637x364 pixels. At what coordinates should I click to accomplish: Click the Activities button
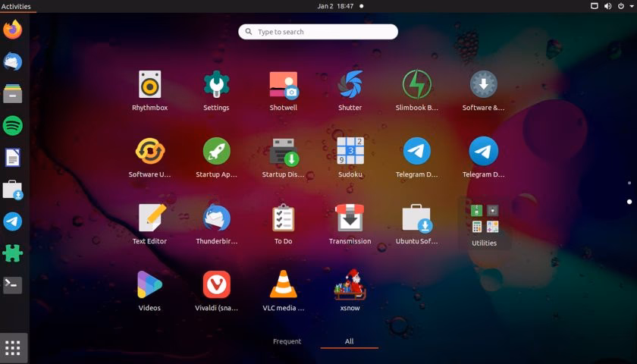(x=16, y=6)
